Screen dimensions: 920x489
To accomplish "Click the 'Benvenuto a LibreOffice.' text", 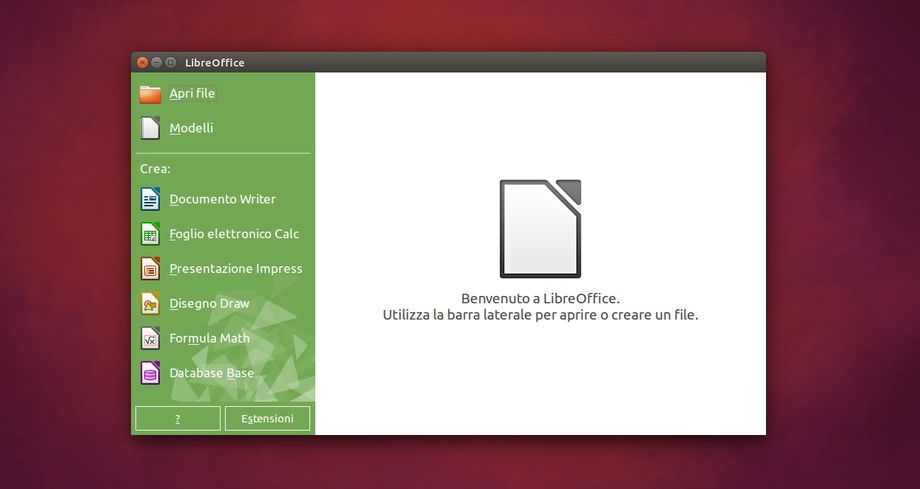I will [x=540, y=298].
